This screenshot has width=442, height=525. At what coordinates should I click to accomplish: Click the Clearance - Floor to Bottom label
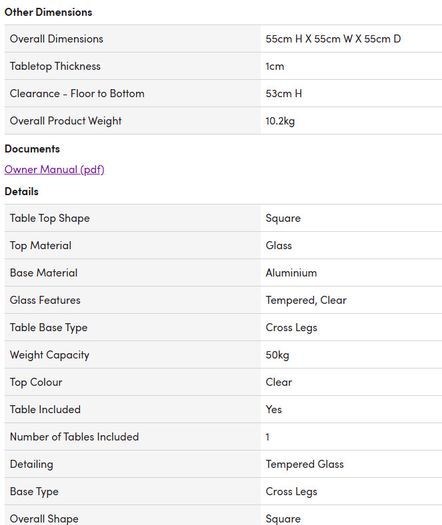coord(77,93)
